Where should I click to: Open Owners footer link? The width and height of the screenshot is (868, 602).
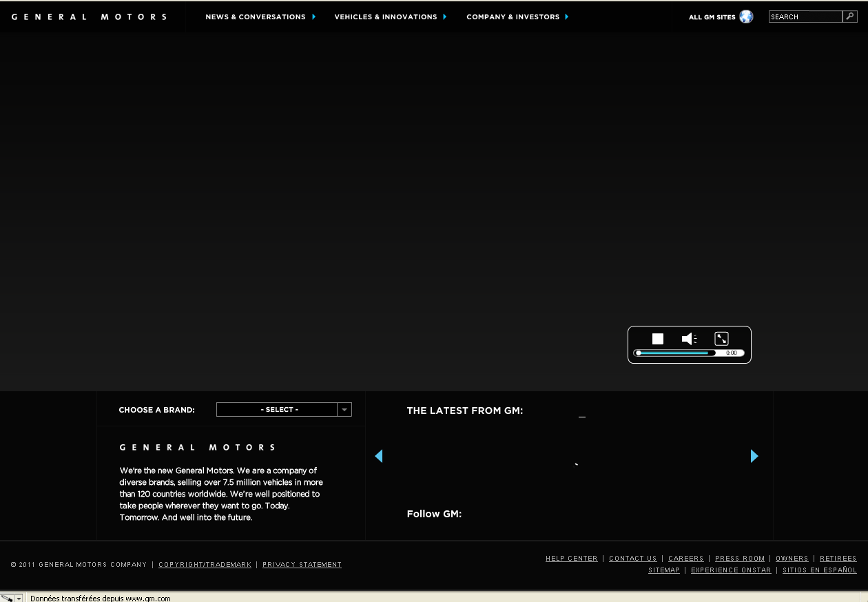click(792, 559)
